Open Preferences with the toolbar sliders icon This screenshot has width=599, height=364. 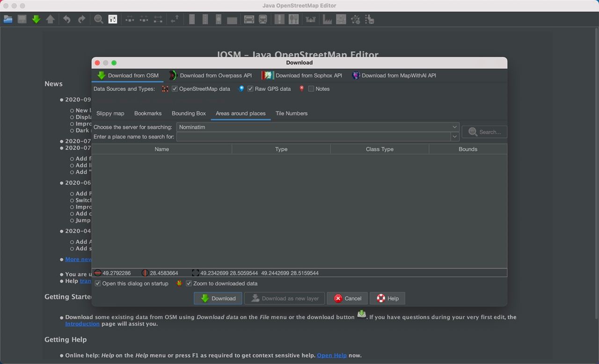point(113,19)
